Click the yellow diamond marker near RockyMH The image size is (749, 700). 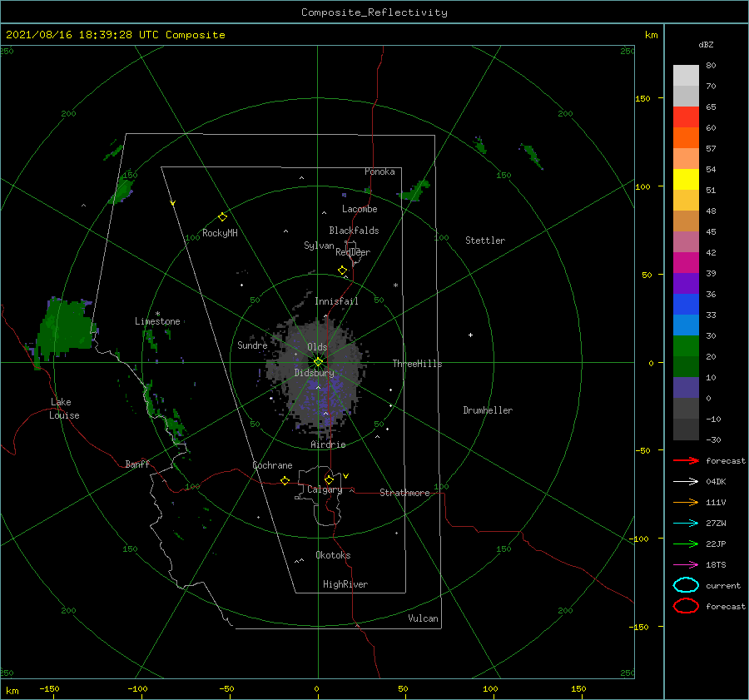coord(222,217)
